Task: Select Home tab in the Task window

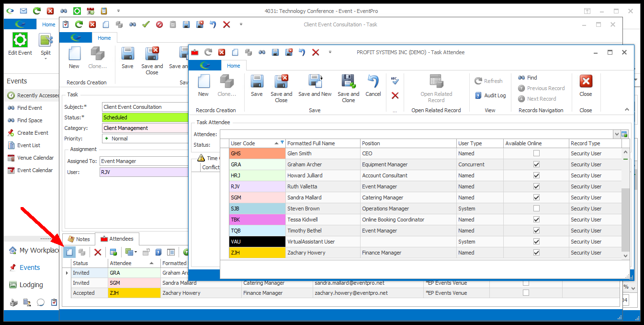Action: [104, 38]
